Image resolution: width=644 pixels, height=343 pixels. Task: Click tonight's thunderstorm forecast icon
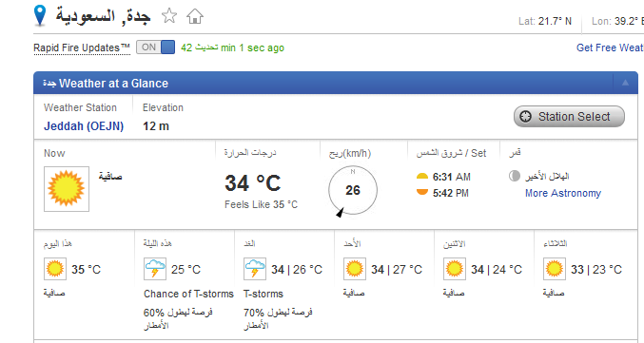[x=155, y=269]
